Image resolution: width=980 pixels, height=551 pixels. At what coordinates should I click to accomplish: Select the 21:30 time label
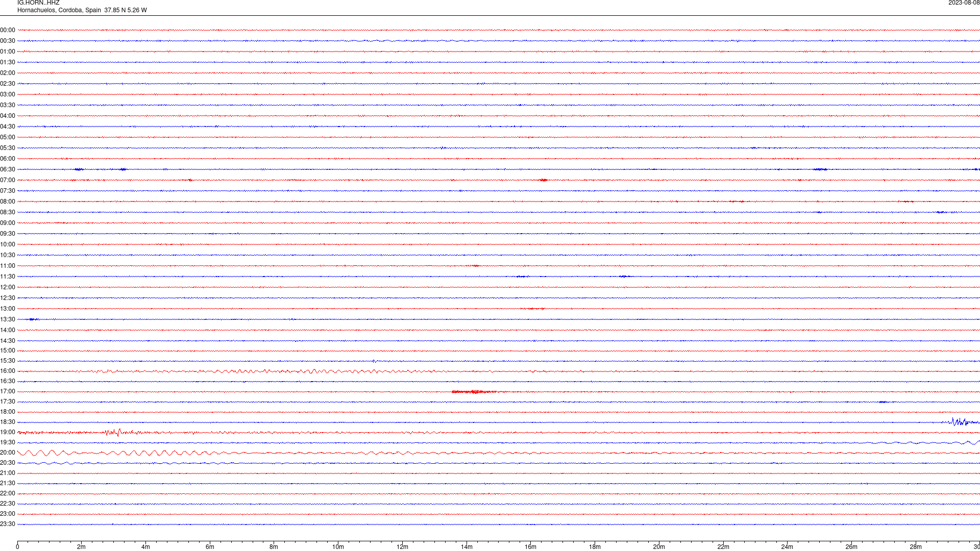[8, 483]
